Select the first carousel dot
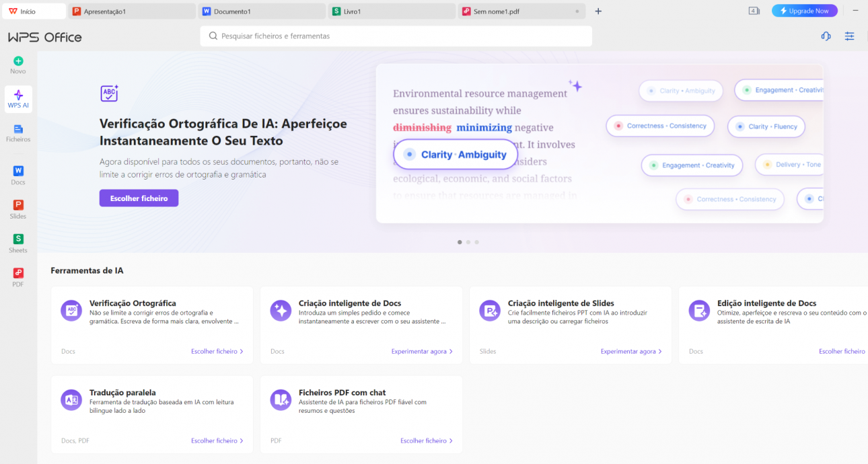Screen dimensions: 868x464 [x=460, y=242]
